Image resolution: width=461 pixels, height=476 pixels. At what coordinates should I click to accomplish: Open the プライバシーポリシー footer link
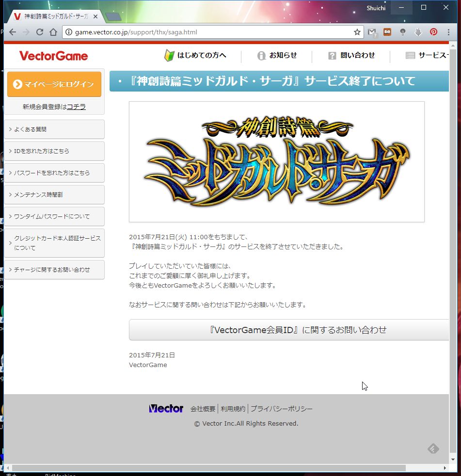click(x=282, y=409)
